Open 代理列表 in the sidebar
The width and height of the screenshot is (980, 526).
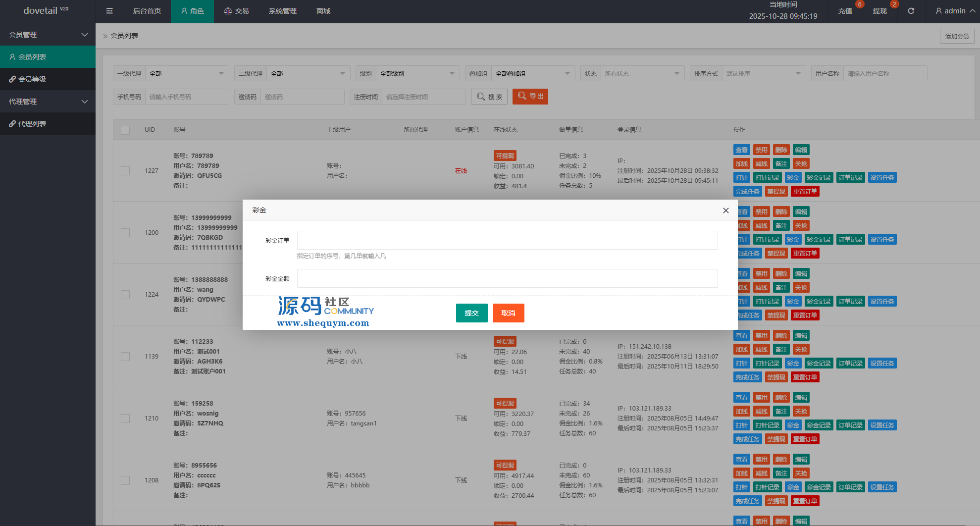(x=32, y=124)
